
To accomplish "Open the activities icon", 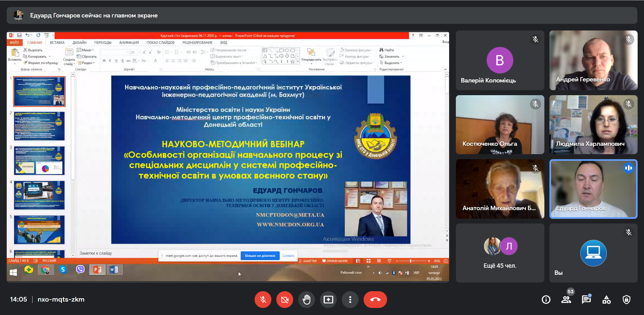I will pos(606,300).
